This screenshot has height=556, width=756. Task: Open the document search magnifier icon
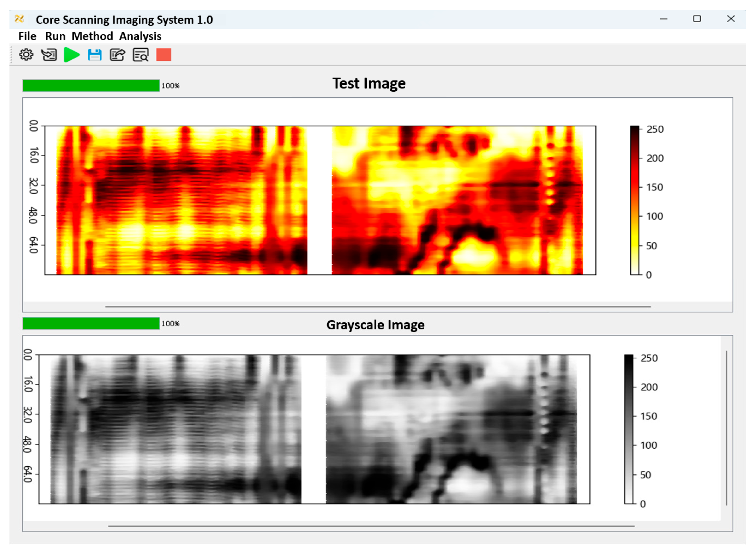coord(140,54)
